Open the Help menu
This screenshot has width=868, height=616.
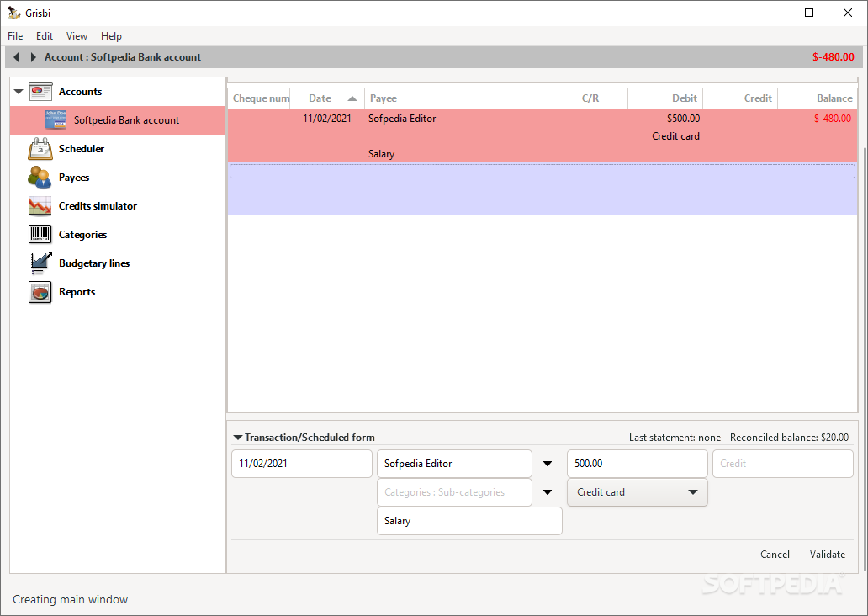pyautogui.click(x=111, y=36)
